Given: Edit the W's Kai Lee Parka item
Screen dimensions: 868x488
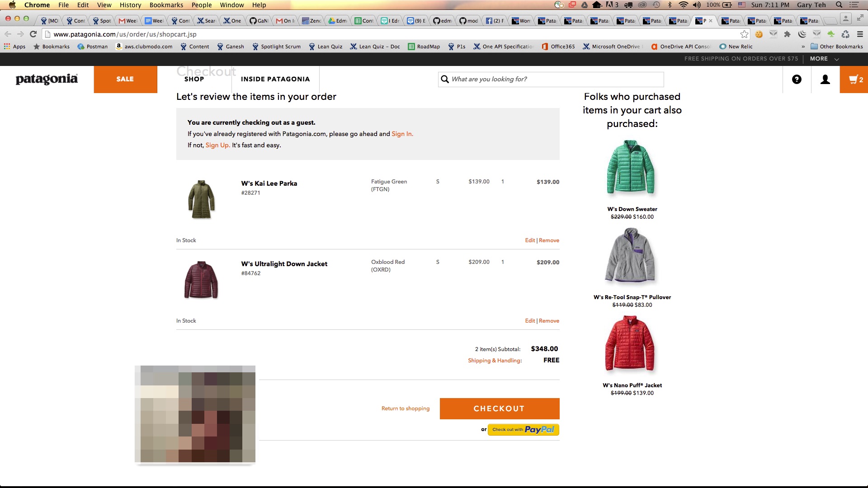Looking at the screenshot, I should (x=530, y=240).
